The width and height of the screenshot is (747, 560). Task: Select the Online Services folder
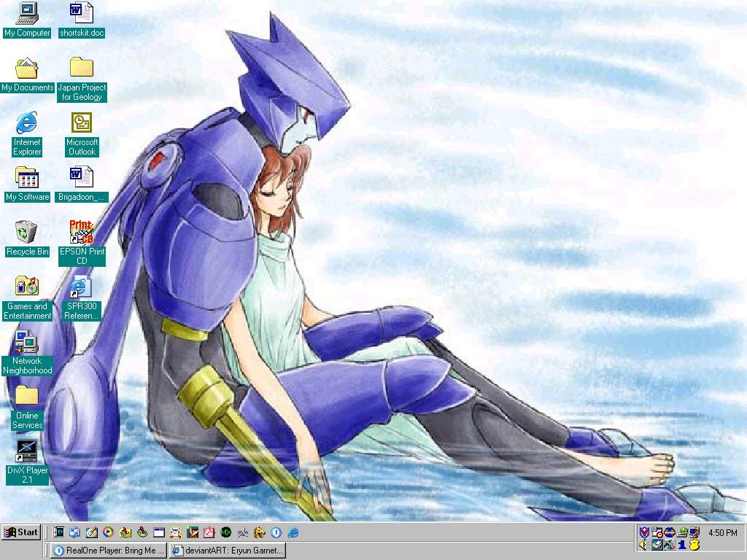coord(27,408)
